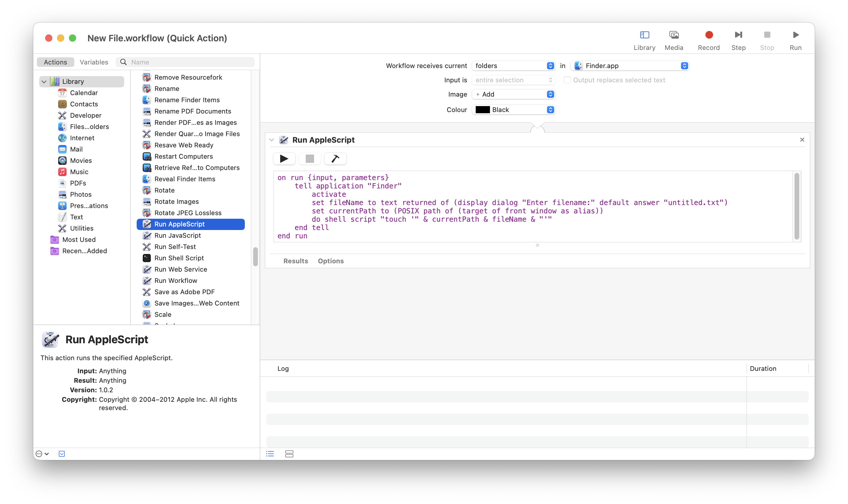Select the Save as Adobe PDF action

click(190, 292)
